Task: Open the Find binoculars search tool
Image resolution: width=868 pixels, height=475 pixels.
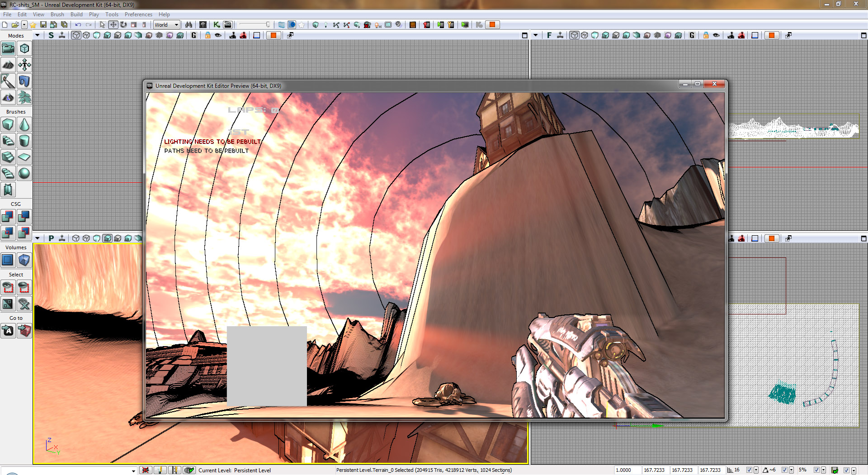Action: coord(189,24)
